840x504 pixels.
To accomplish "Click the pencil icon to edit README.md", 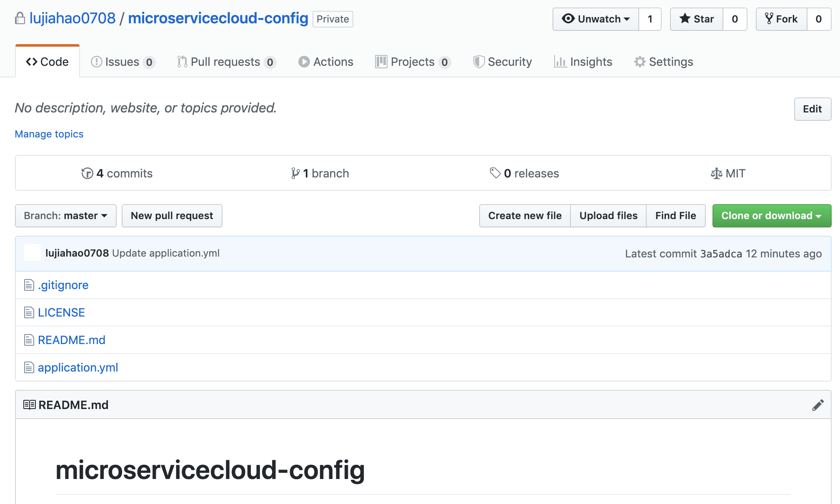I will tap(817, 405).
